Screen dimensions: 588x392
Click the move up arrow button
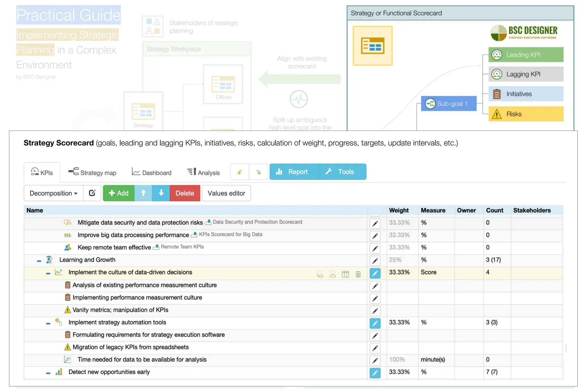tap(143, 193)
